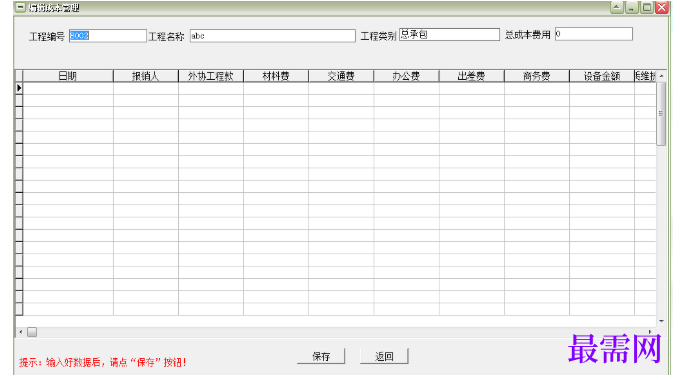Image resolution: width=680 pixels, height=380 pixels.
Task: Click the 返回 button
Action: pyautogui.click(x=384, y=357)
